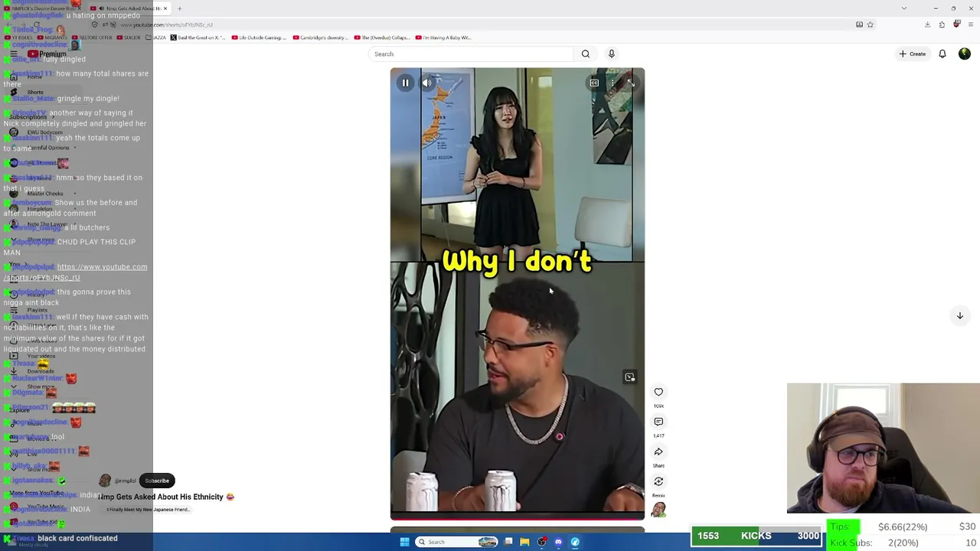Open the browser tab search dropdown arrow
Screen dimensions: 980x551
904,8
